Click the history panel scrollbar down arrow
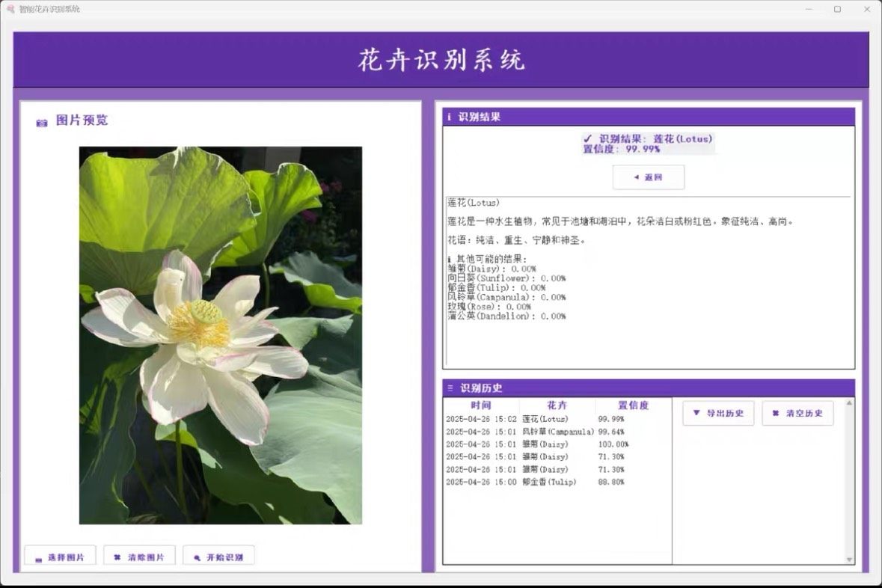 pos(849,560)
